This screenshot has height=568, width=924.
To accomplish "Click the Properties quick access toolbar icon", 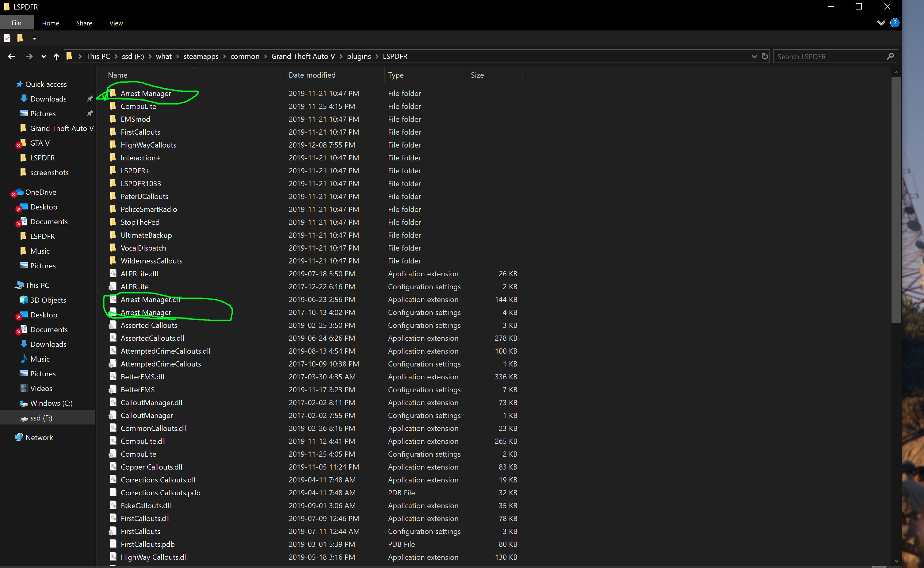I will 7,38.
